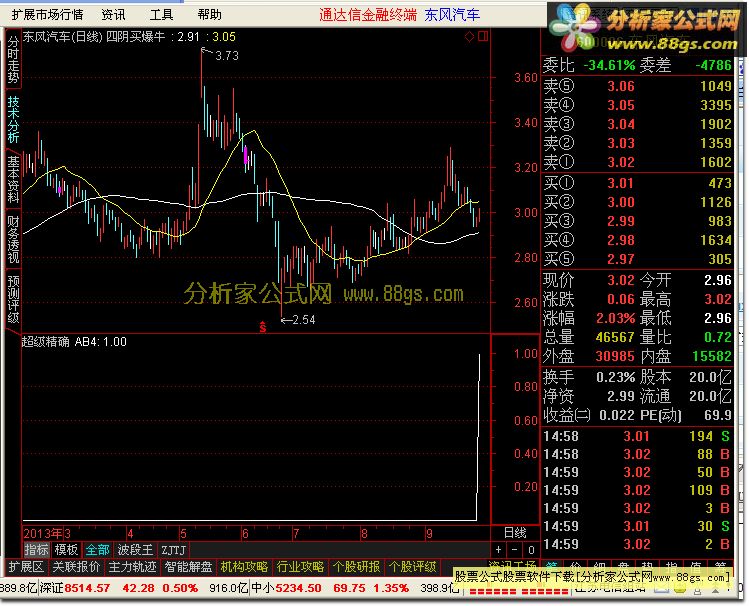The width and height of the screenshot is (749, 606).
Task: Click the red S signal marker under the chart
Action: pos(262,327)
